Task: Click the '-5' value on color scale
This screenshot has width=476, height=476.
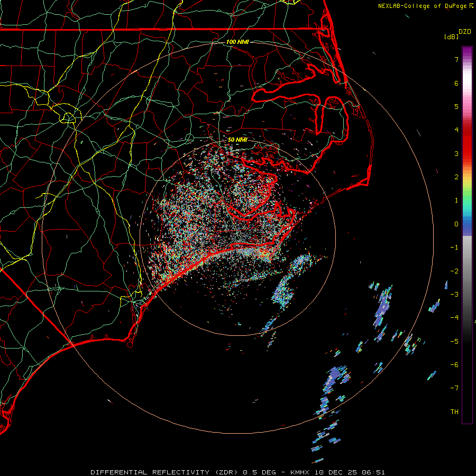Action: [454, 342]
